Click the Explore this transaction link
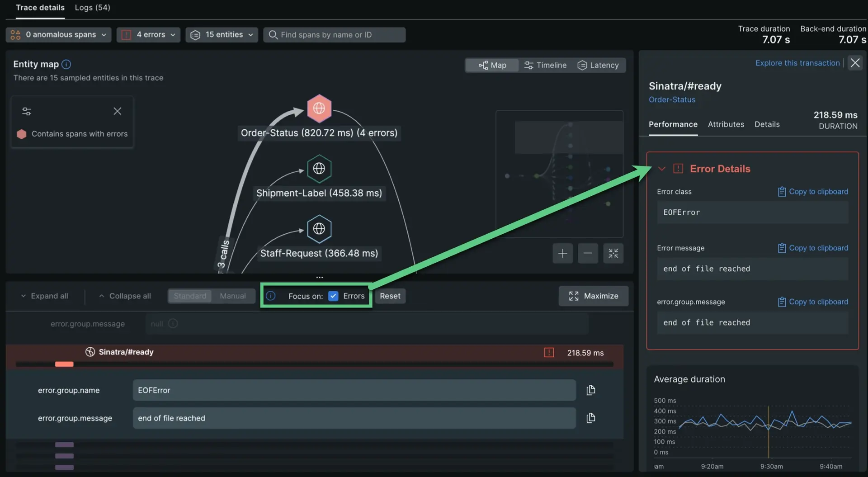This screenshot has height=477, width=868. click(x=797, y=63)
